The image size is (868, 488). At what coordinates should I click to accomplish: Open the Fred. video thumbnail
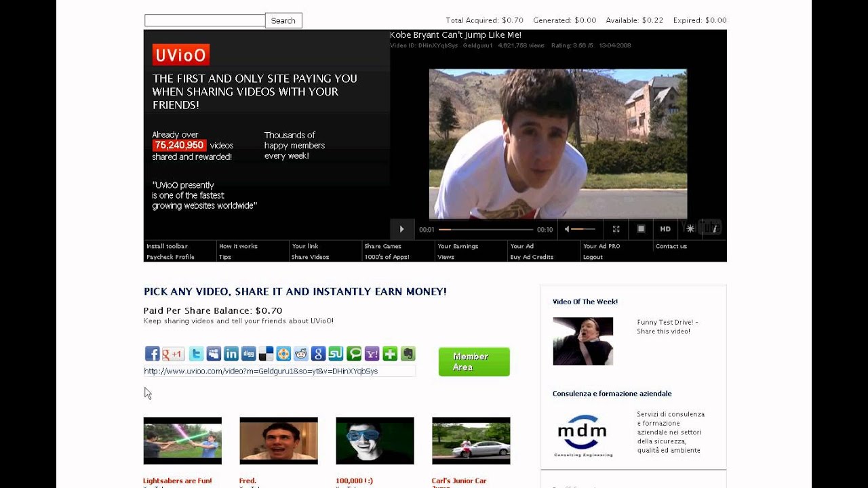point(279,441)
